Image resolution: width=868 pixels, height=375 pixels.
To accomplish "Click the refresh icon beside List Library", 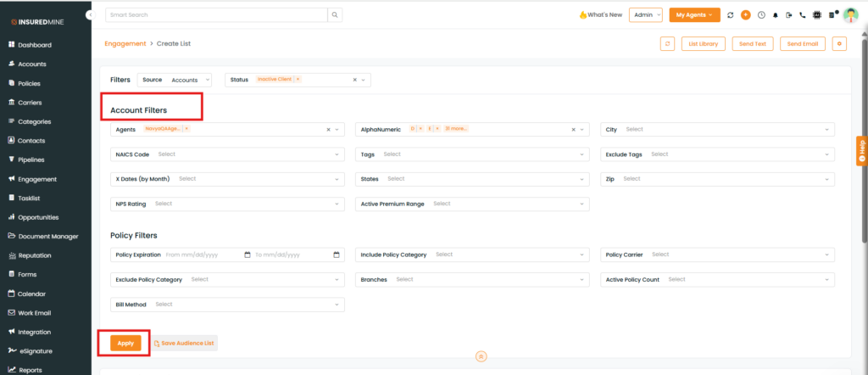I will [667, 43].
